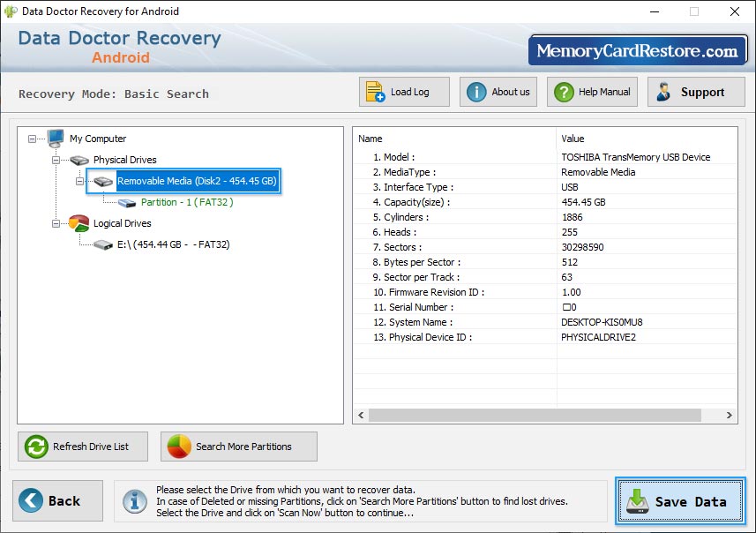Select Partition - 1 (FAT32)
This screenshot has width=756, height=533.
click(x=187, y=203)
